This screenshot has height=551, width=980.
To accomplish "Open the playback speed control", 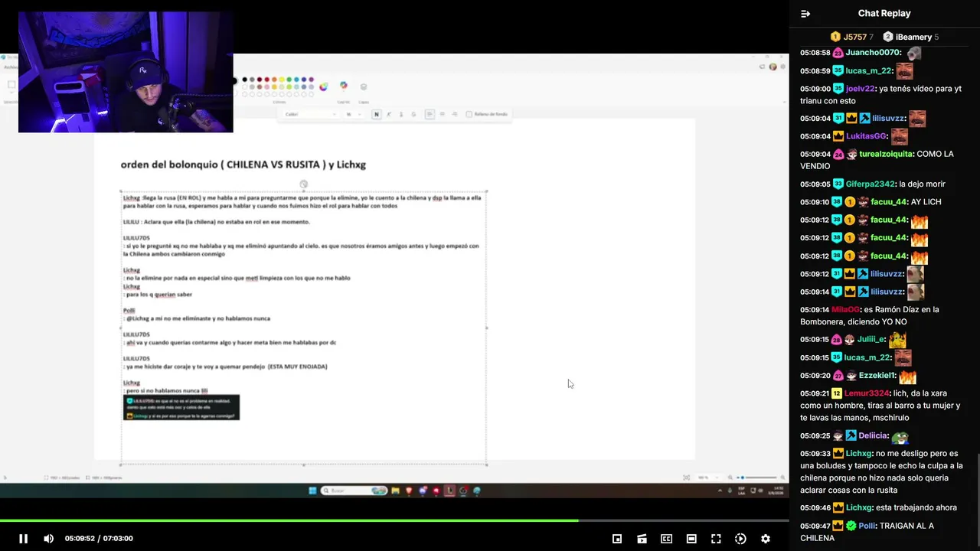I will [740, 539].
